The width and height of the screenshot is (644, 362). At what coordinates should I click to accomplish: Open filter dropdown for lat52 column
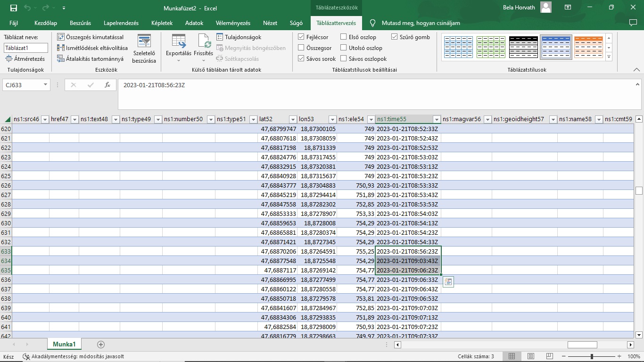(293, 119)
